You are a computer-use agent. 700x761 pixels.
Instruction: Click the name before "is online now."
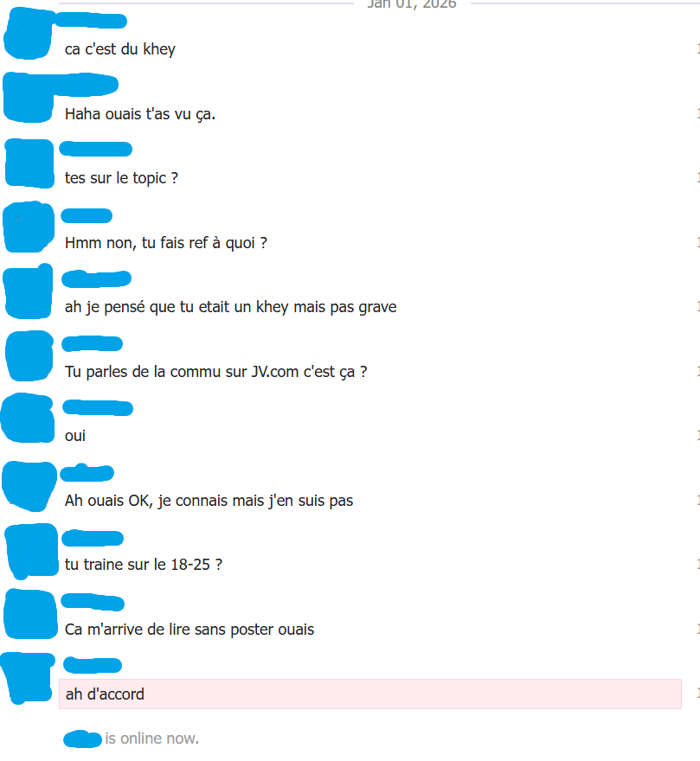click(82, 739)
